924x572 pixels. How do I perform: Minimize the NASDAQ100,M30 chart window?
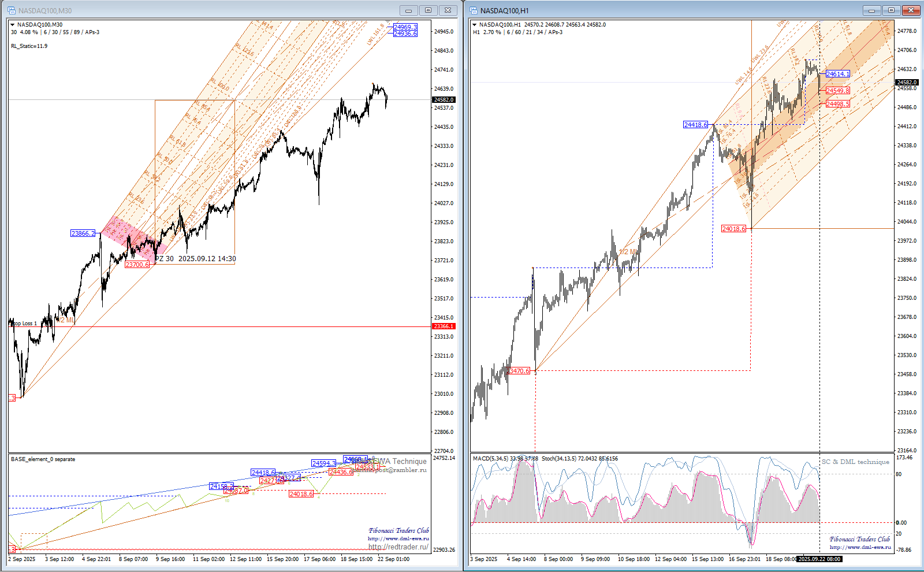point(408,10)
